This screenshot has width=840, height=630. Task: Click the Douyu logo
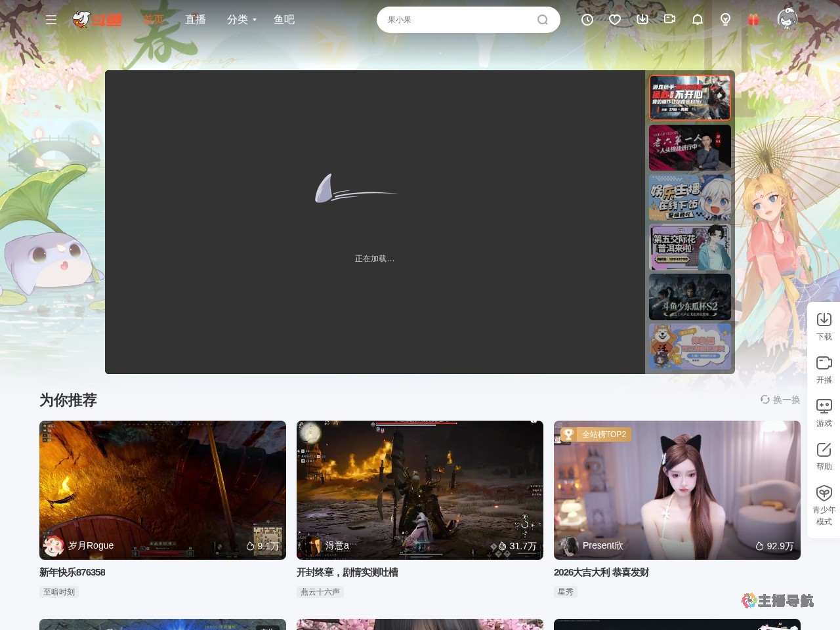click(97, 20)
